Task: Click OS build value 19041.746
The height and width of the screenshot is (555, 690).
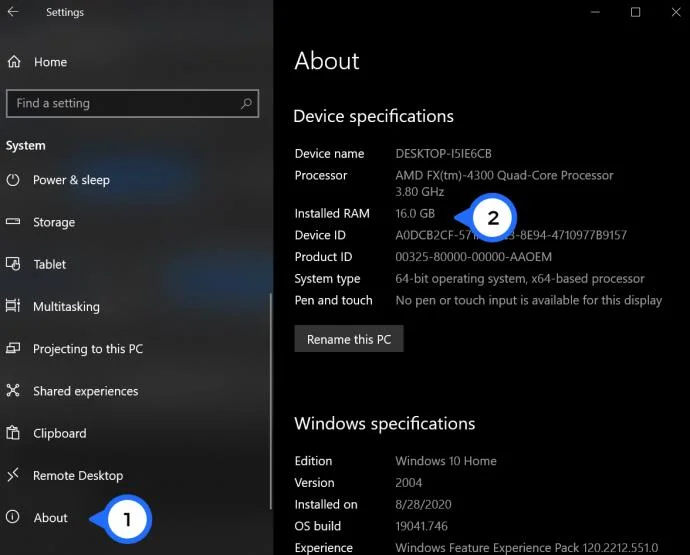Action: pyautogui.click(x=421, y=526)
